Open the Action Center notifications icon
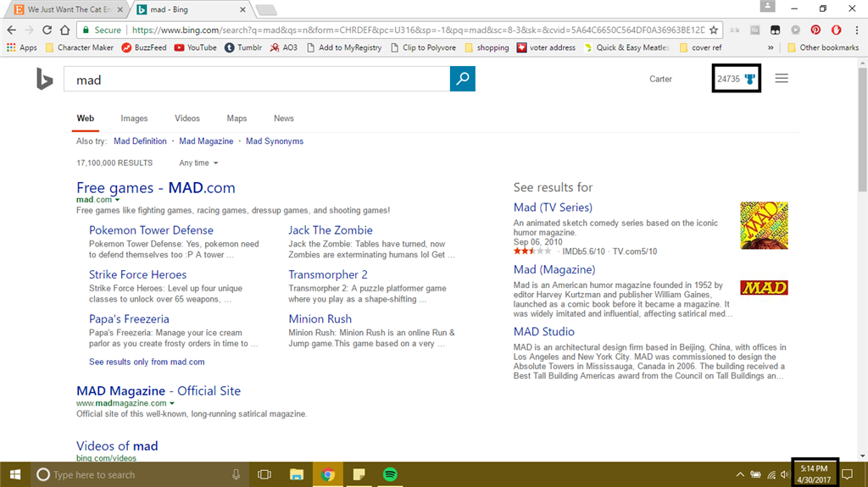 [847, 474]
